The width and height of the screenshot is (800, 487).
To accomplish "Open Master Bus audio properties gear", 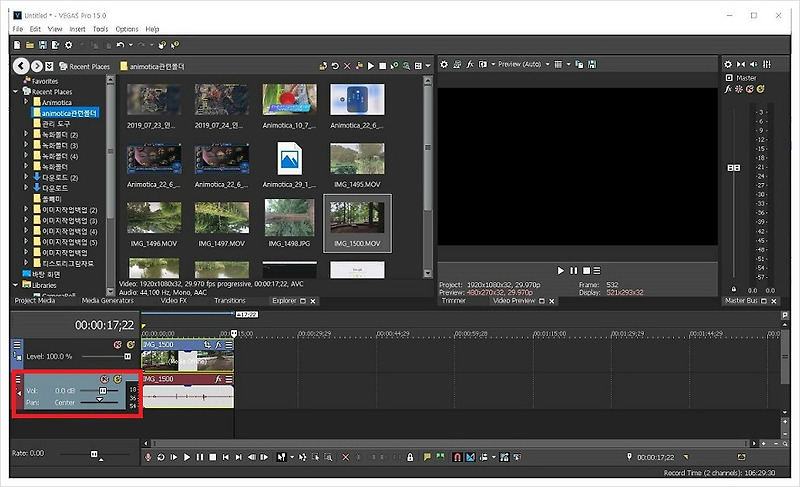I will (728, 64).
